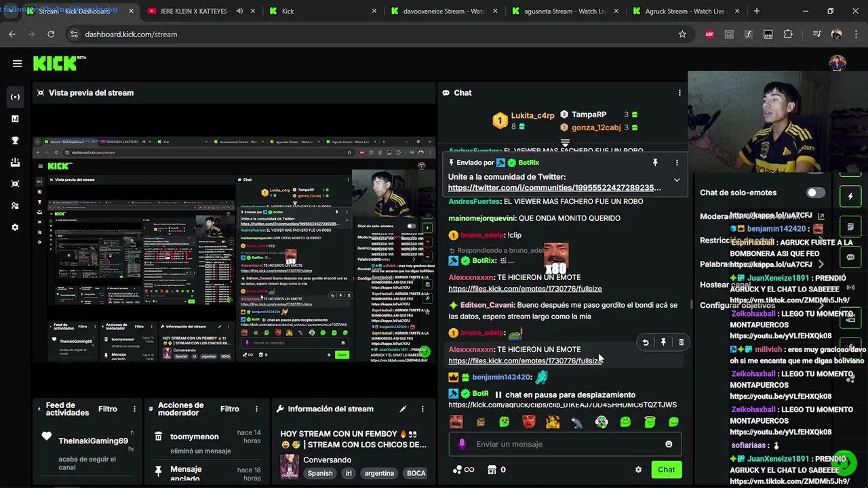
Task: Open the analytics chart sidebar icon
Action: [15, 119]
